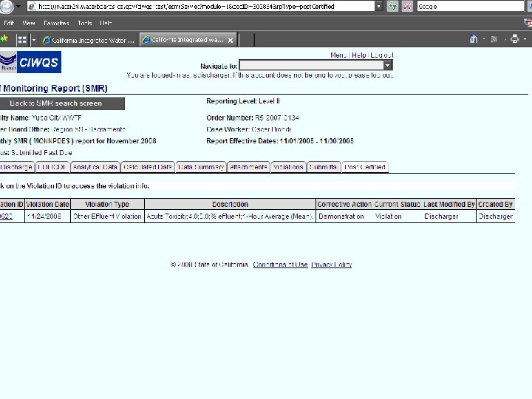Open the Navigate to dropdown
The width and height of the screenshot is (532, 399).
pyautogui.click(x=316, y=65)
